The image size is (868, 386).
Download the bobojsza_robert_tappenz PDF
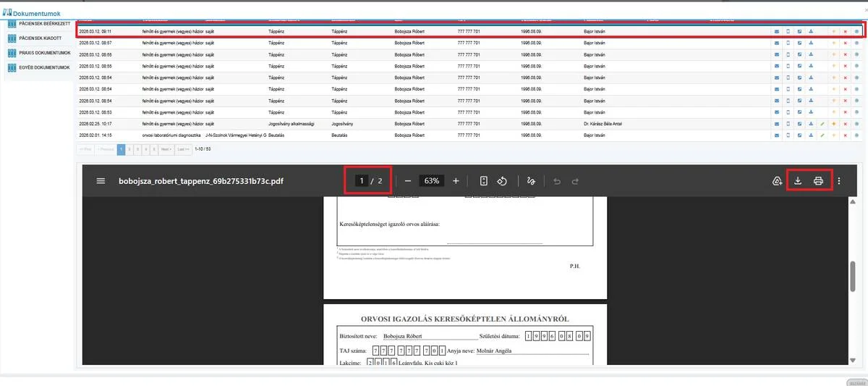click(x=799, y=181)
